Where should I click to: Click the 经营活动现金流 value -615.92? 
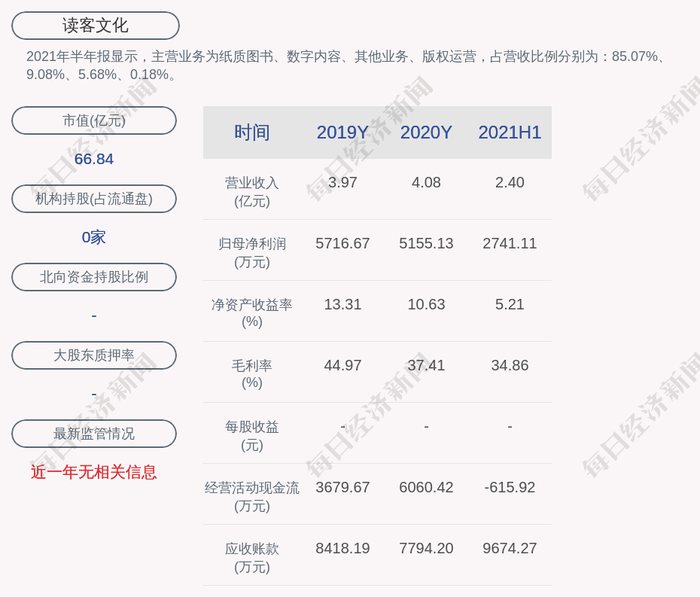point(510,487)
